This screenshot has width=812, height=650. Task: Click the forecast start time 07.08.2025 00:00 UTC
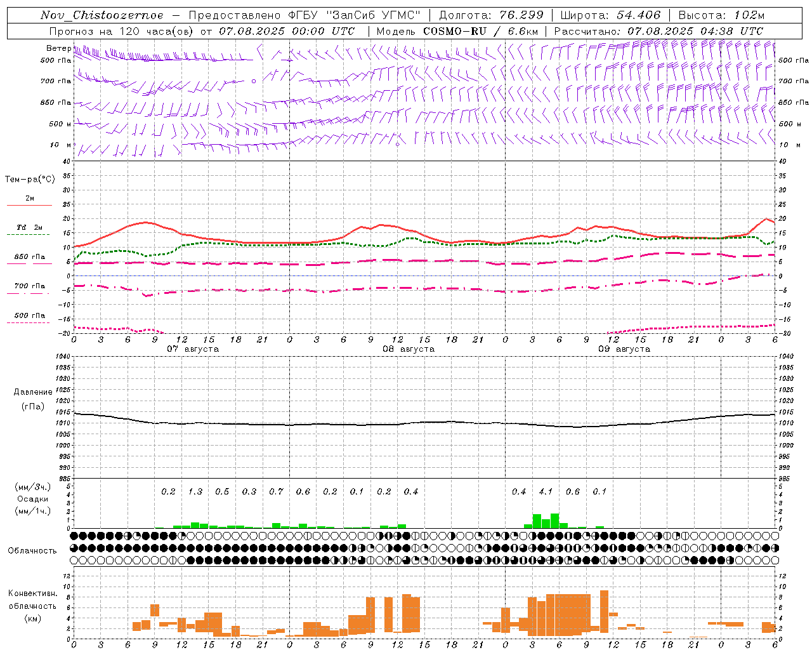287,31
